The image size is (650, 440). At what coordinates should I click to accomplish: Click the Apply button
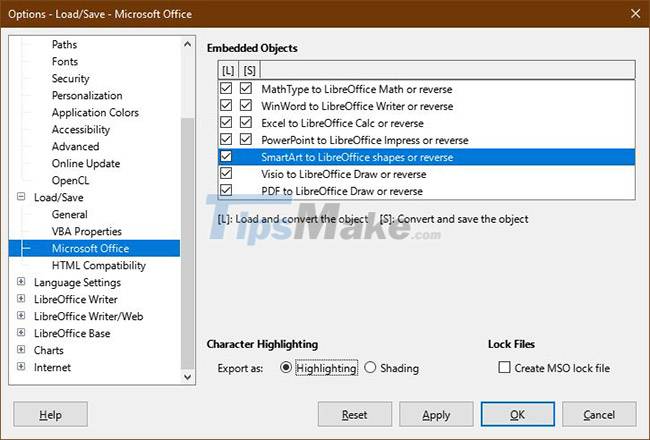[436, 414]
